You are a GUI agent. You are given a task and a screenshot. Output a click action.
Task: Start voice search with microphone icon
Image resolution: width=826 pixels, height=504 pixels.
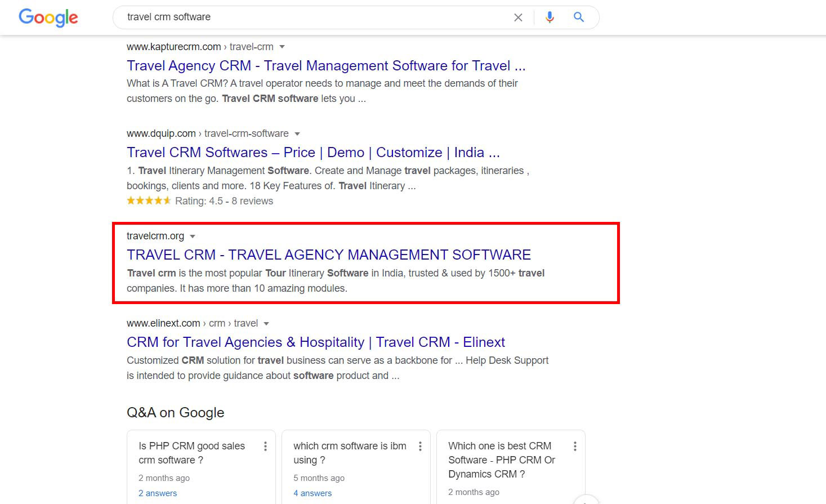pos(550,17)
